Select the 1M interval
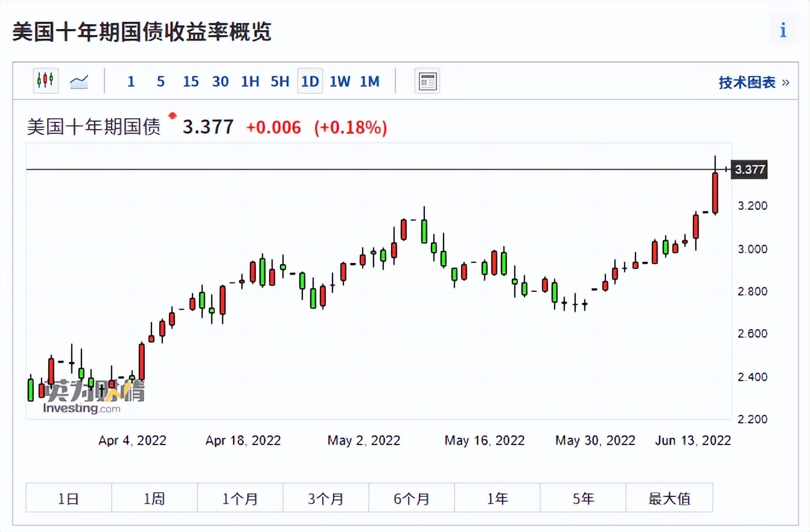 click(369, 81)
